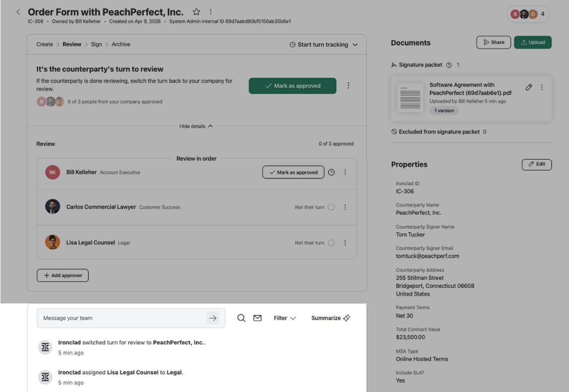Click Excluded from signature packet label
Image resolution: width=569 pixels, height=392 pixels.
(439, 132)
